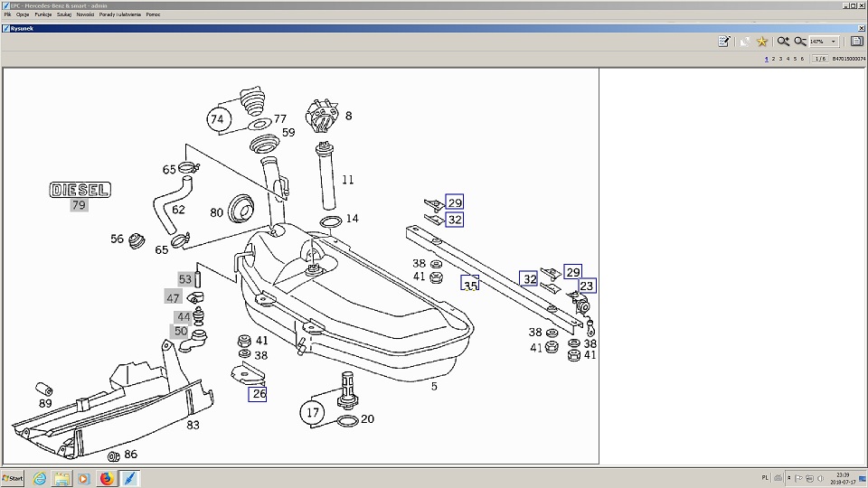Open the Pomoc menu
Viewport: 868px width, 488px height.
pyautogui.click(x=153, y=15)
